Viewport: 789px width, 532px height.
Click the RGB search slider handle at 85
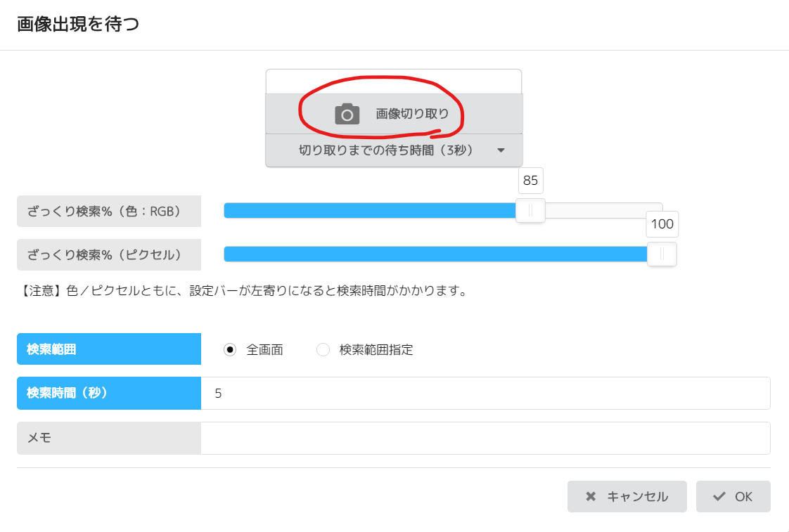[x=530, y=211]
